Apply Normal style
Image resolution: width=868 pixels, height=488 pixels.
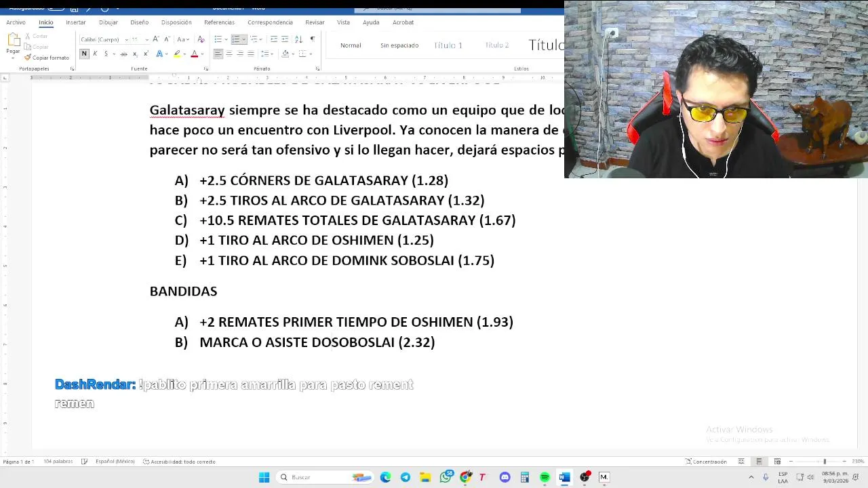click(x=351, y=45)
